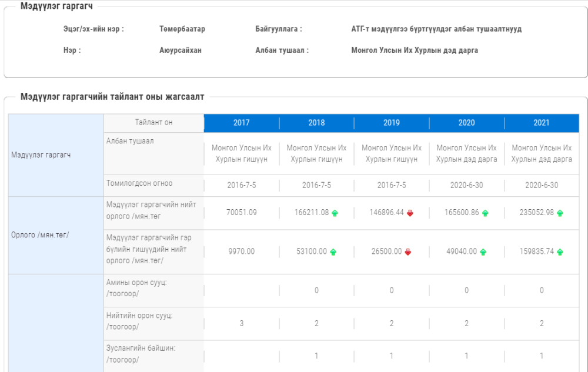Click the Тайлант он header cell
The height and width of the screenshot is (372, 588).
point(153,122)
